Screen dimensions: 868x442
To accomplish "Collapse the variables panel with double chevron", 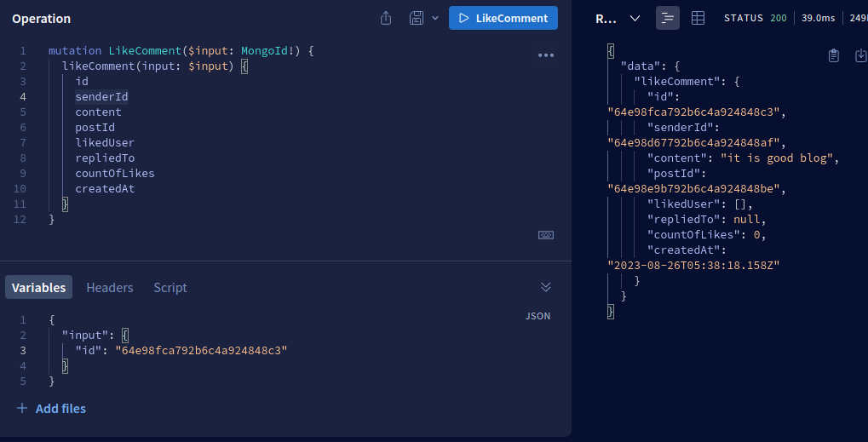I will pyautogui.click(x=546, y=286).
